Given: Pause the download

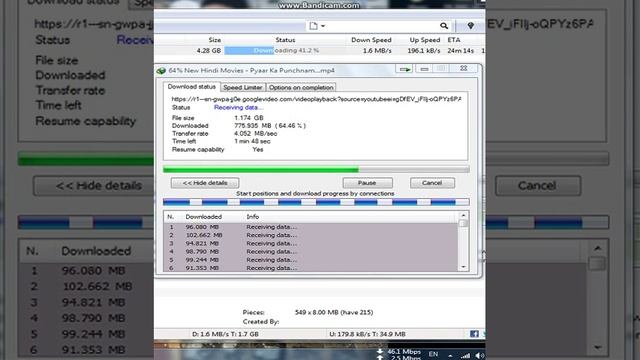Looking at the screenshot, I should [x=367, y=183].
